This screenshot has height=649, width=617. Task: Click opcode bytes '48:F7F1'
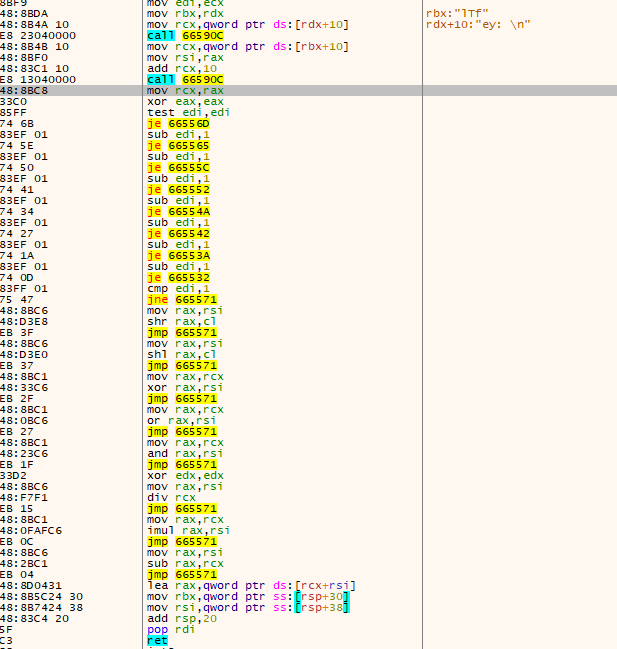(x=24, y=498)
